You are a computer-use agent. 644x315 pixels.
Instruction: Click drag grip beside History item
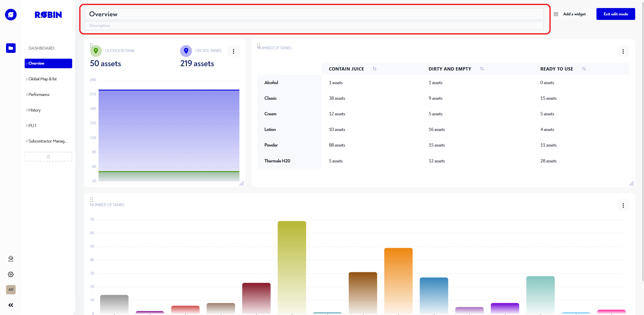(27, 110)
